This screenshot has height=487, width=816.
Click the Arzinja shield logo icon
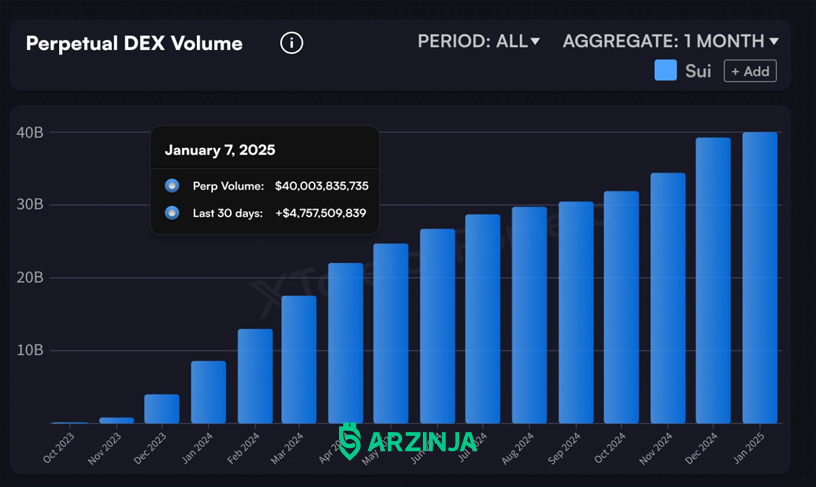tap(350, 441)
